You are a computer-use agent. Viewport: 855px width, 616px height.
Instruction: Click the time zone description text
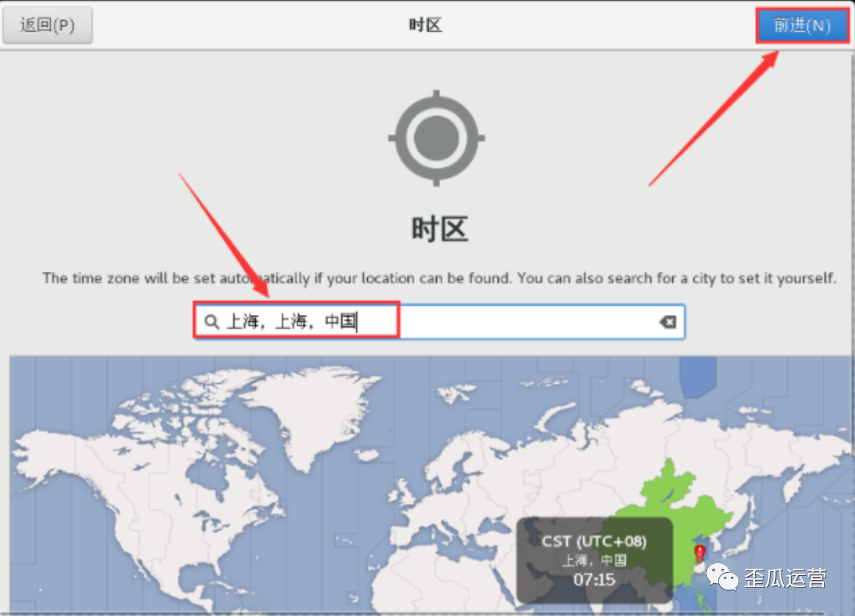click(439, 278)
